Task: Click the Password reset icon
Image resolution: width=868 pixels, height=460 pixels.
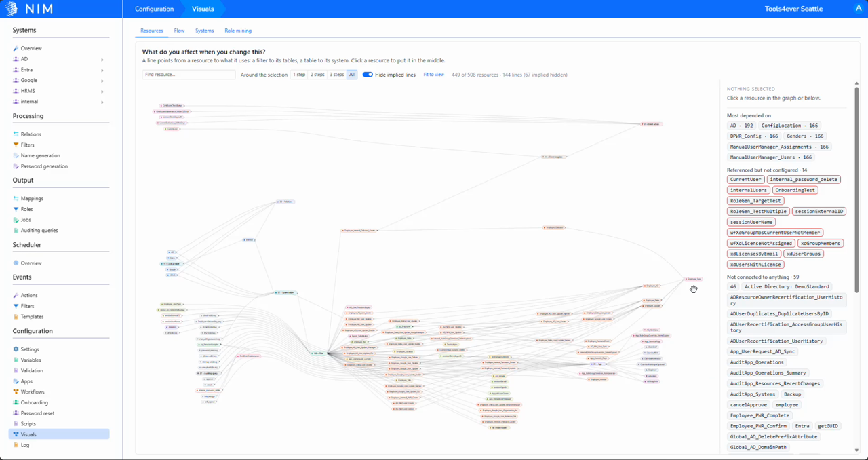Action: tap(16, 413)
